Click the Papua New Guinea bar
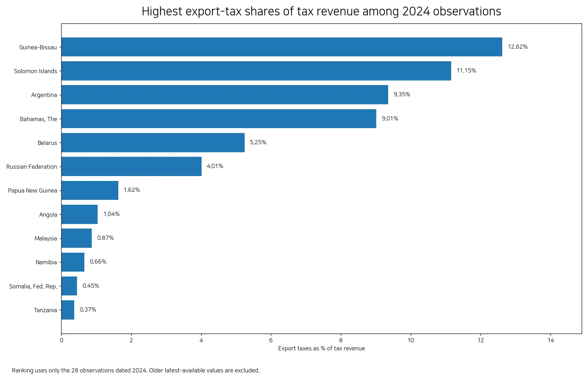588x378 pixels. click(x=90, y=190)
